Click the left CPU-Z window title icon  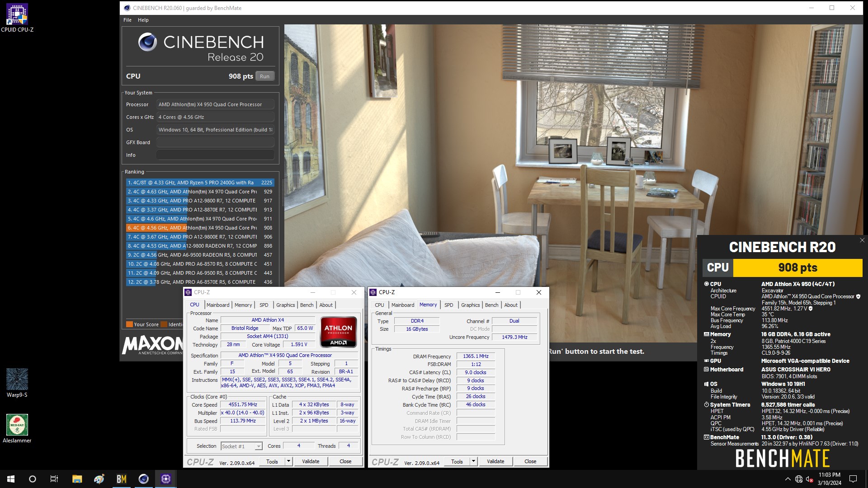189,292
